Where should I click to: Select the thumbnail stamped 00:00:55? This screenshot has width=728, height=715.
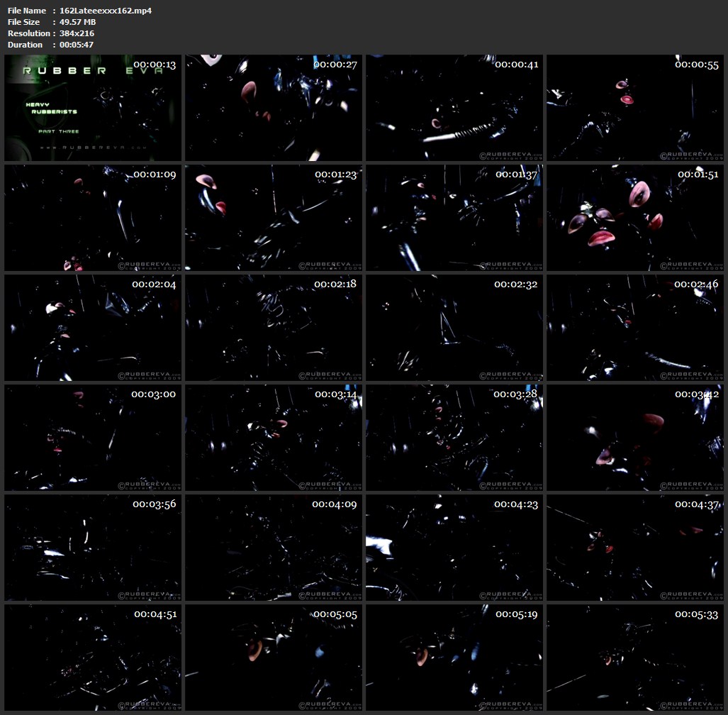(634, 108)
